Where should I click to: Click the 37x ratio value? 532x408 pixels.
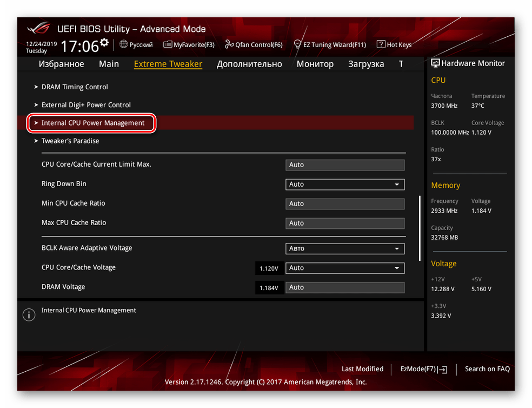pyautogui.click(x=436, y=159)
